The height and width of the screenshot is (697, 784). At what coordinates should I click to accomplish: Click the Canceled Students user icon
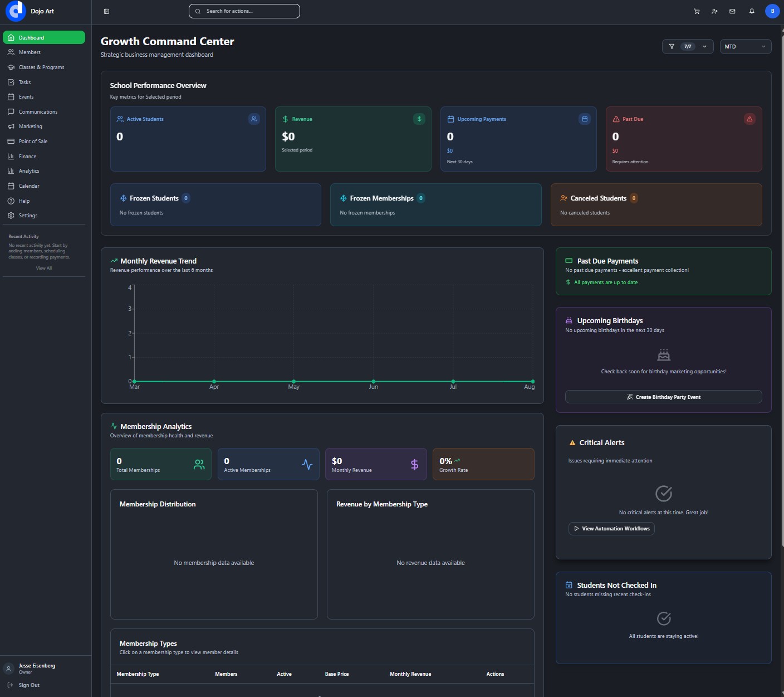pos(564,198)
